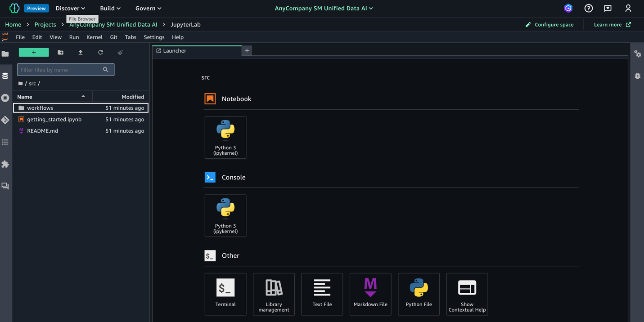This screenshot has width=644, height=322.
Task: Open the View menu
Action: tap(55, 37)
